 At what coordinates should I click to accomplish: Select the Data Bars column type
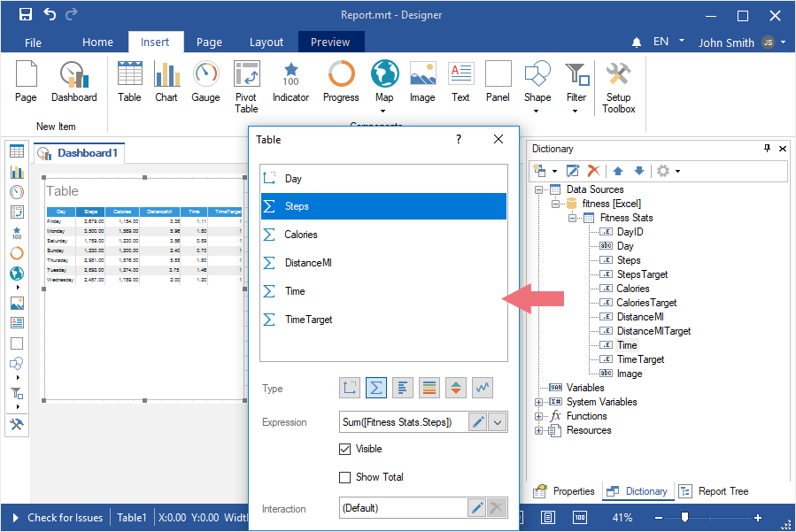point(403,388)
